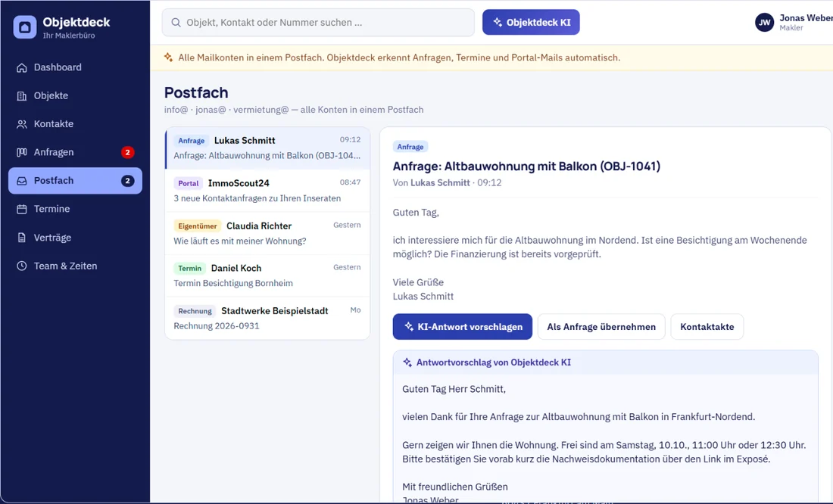Image resolution: width=833 pixels, height=504 pixels.
Task: Open Claudia Richter's mail
Action: 267,233
